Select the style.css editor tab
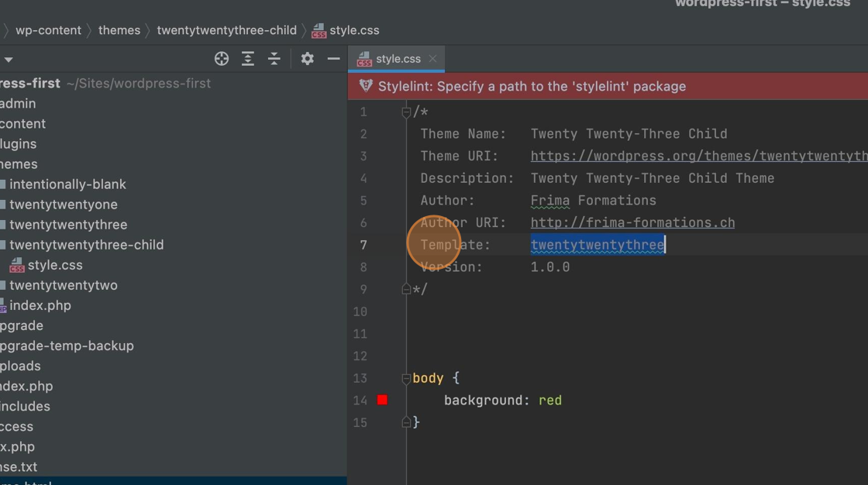This screenshot has height=485, width=868. click(398, 59)
